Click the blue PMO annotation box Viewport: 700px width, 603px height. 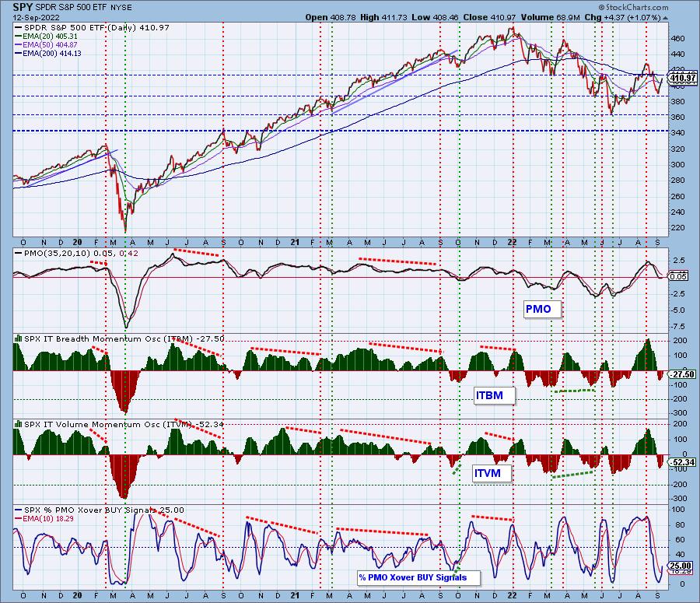click(x=542, y=309)
